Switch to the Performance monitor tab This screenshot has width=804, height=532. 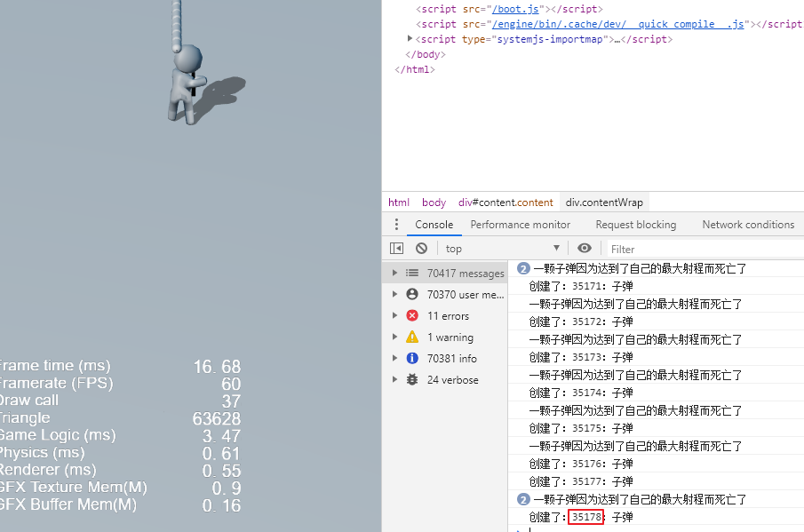coord(520,225)
